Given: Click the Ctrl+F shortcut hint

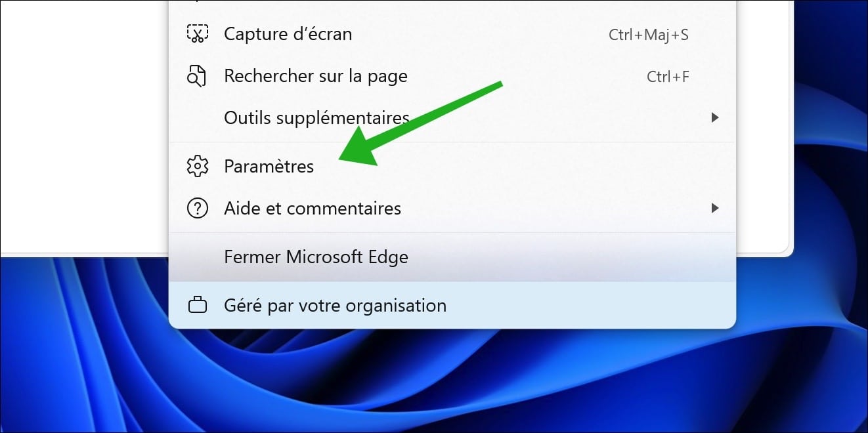Looking at the screenshot, I should (668, 77).
